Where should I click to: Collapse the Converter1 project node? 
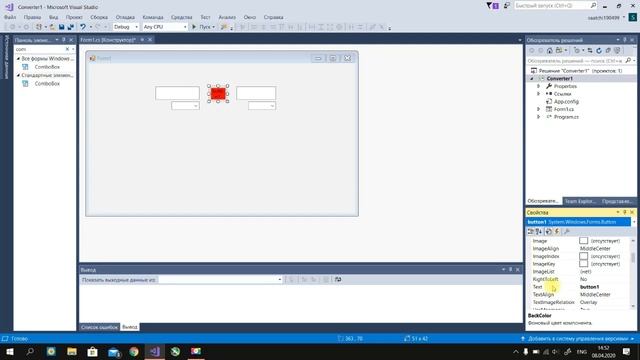[532, 78]
